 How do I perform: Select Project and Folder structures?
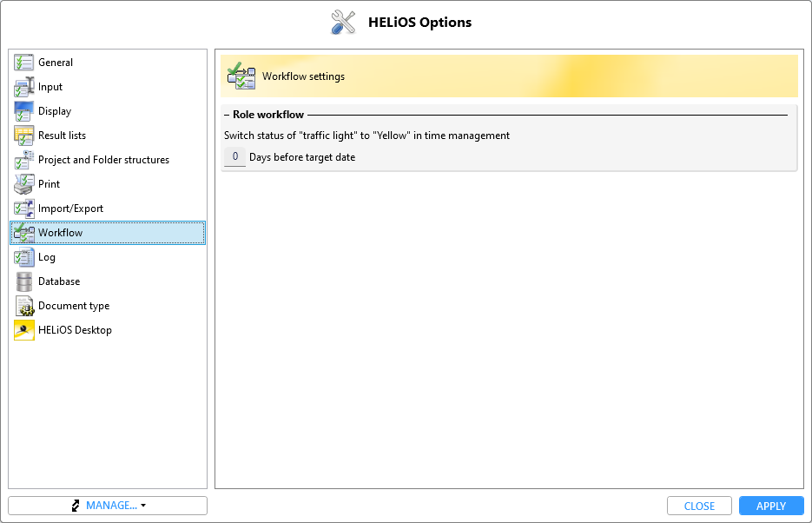pos(103,160)
